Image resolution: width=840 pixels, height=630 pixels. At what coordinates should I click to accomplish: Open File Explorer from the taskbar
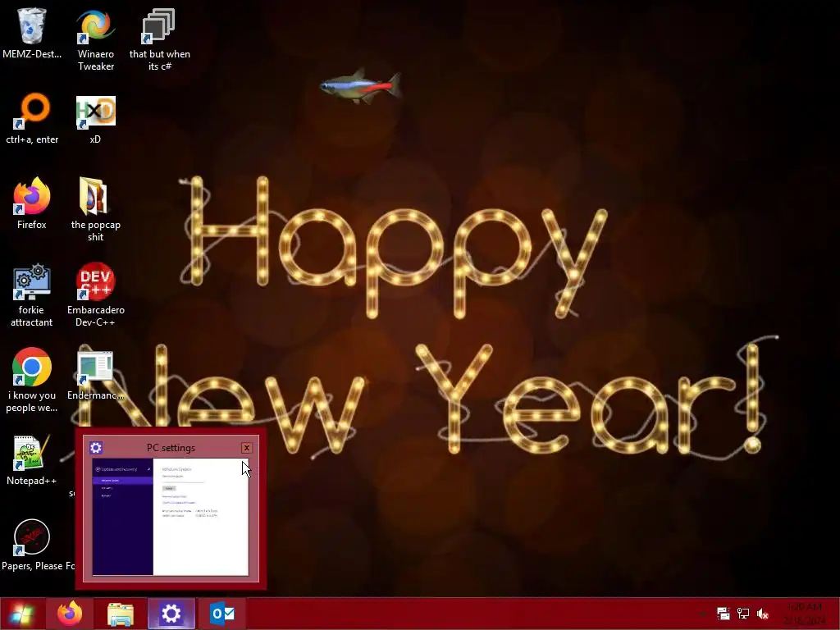pos(121,614)
